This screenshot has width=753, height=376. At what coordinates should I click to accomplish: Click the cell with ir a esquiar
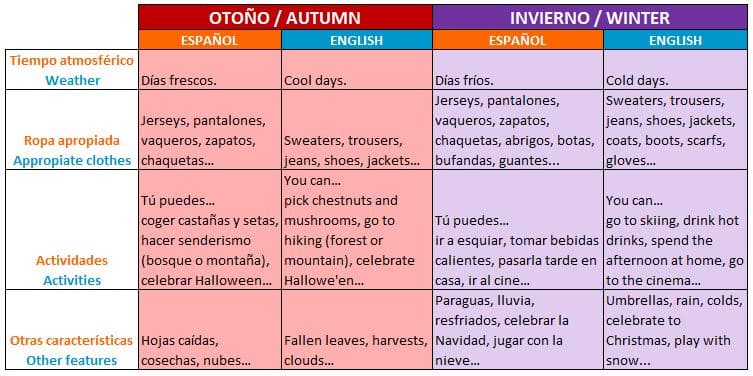(x=518, y=230)
